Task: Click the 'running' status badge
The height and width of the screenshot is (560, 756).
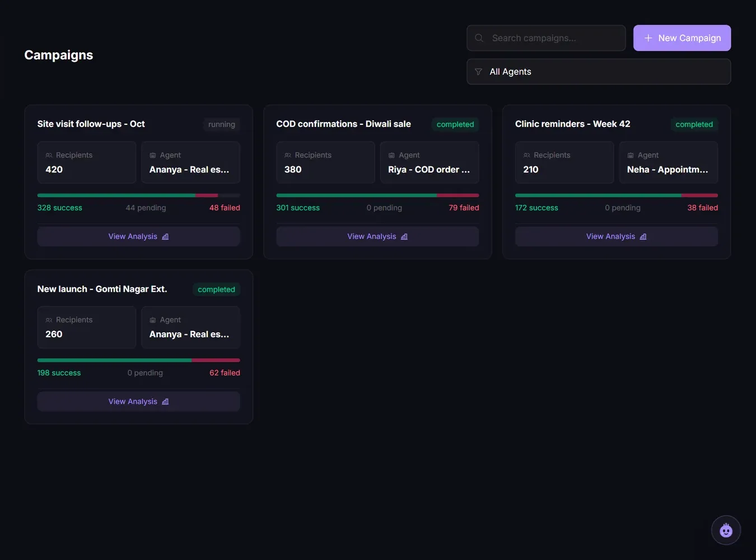Action: (x=222, y=124)
